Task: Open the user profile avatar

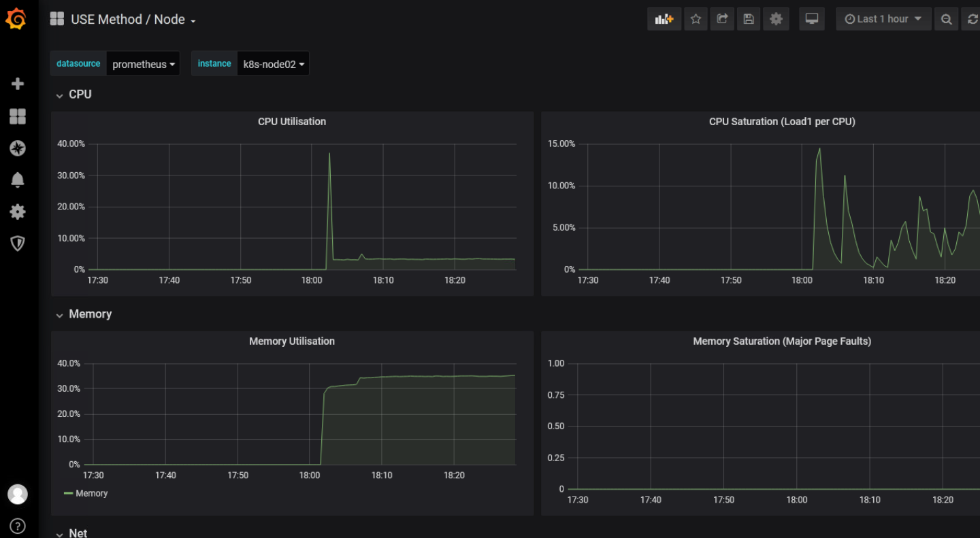Action: pos(18,494)
